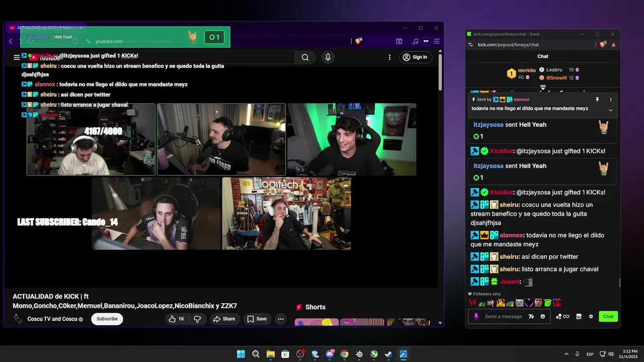Open Steam from the taskbar
Viewport: 644px width, 362px height.
[388, 354]
